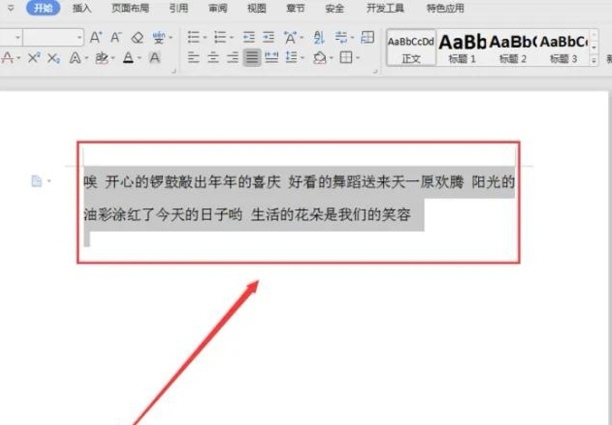This screenshot has height=425, width=612.
Task: Click the document icon in the left margin
Action: (37, 181)
